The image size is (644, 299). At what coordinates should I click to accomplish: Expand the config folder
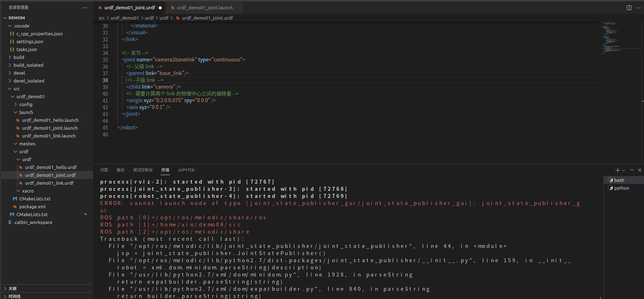[x=16, y=104]
